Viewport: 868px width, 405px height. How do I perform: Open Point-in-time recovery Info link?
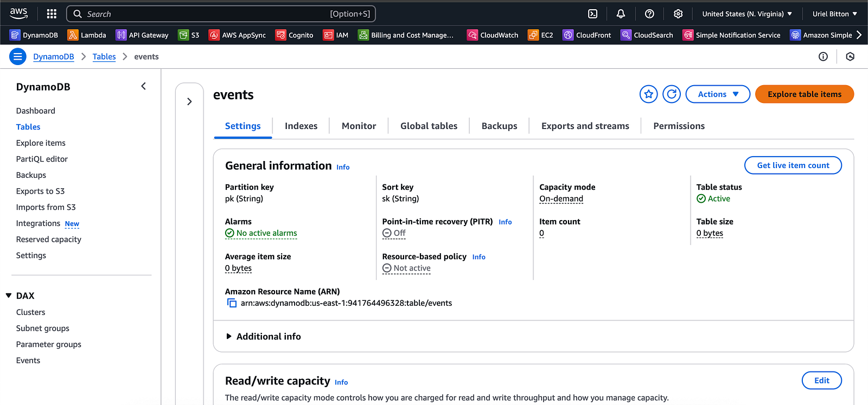click(505, 222)
